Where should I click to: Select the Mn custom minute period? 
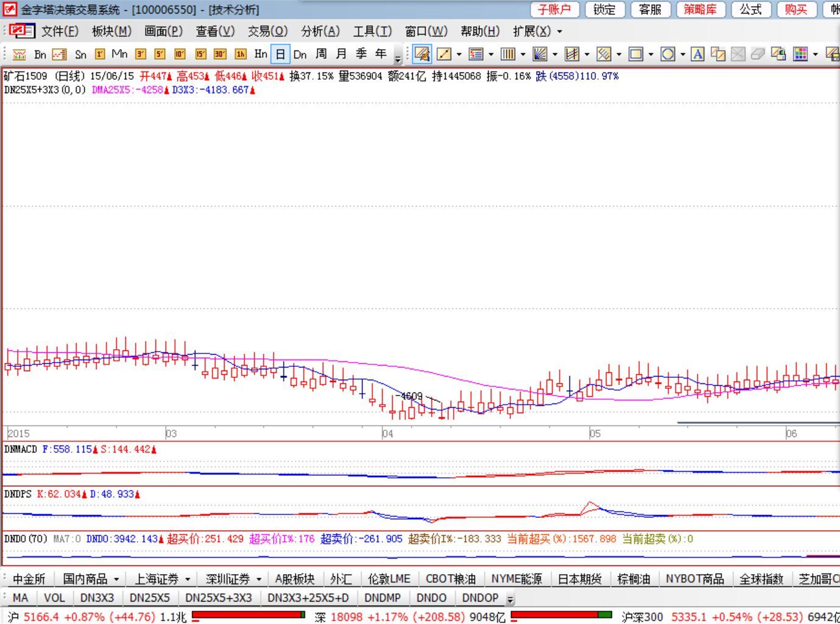pyautogui.click(x=119, y=54)
